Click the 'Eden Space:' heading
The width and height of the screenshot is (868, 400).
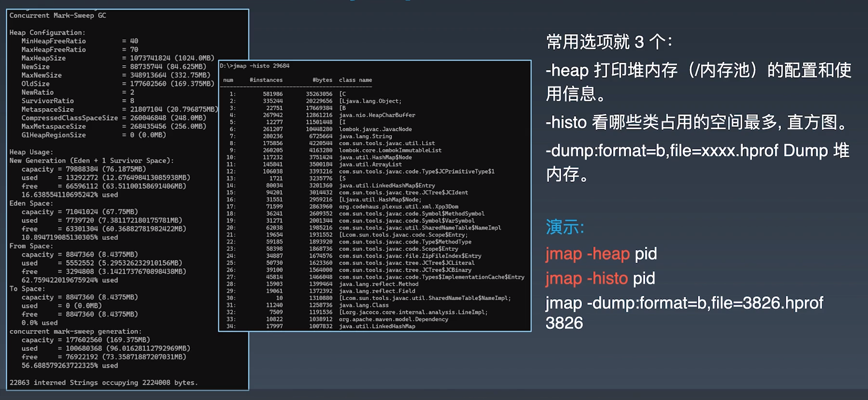(x=31, y=203)
